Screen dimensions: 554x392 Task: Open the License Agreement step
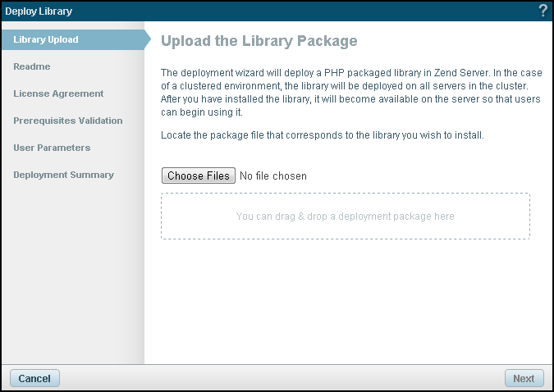pyautogui.click(x=58, y=93)
